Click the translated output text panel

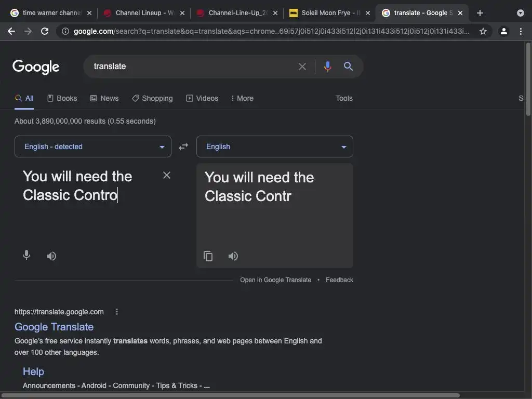pyautogui.click(x=275, y=216)
